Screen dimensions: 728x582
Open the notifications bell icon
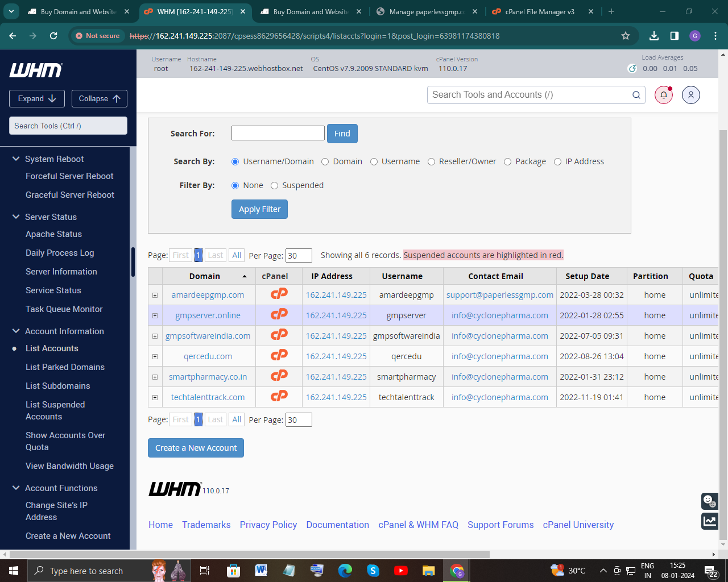click(663, 95)
